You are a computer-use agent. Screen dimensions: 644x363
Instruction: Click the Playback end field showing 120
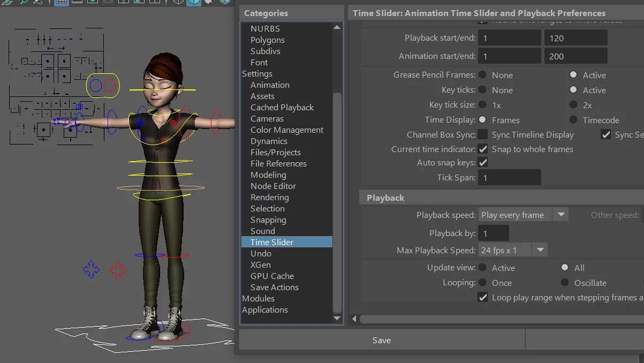click(x=575, y=38)
